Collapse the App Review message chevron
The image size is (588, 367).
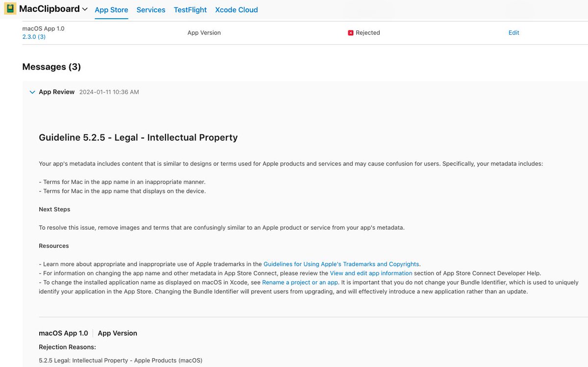pos(32,92)
